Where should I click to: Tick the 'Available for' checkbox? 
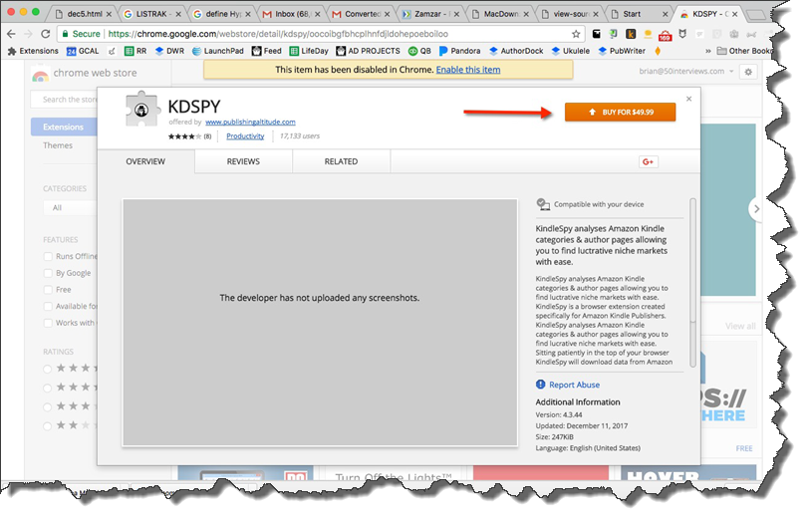click(48, 306)
